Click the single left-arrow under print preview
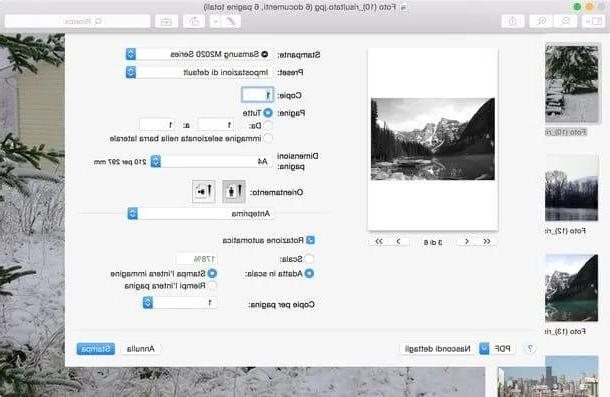This screenshot has width=610, height=397. [398, 242]
